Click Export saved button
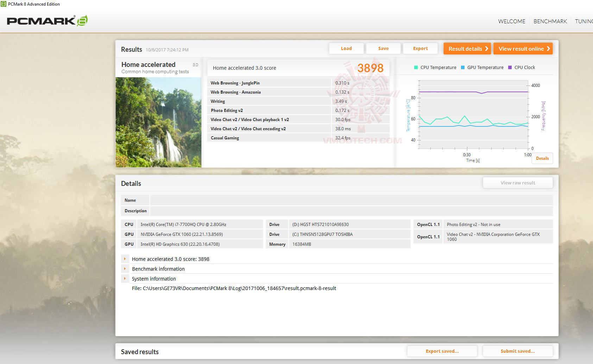The width and height of the screenshot is (593, 364). pyautogui.click(x=442, y=351)
